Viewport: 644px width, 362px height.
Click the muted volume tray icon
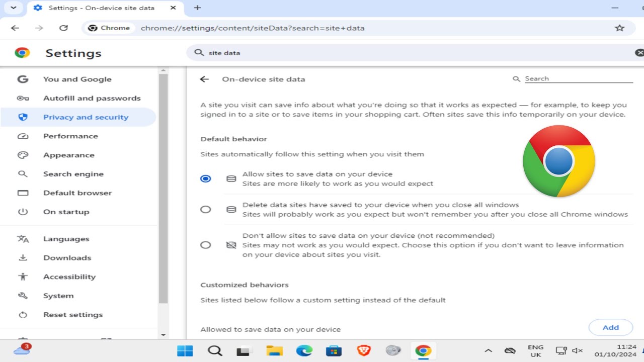point(578,351)
